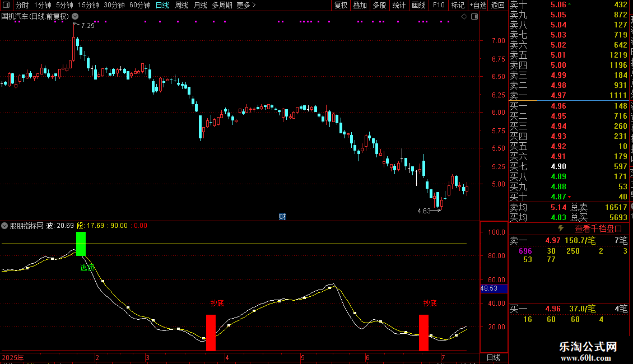This screenshot has width=633, height=364.
Task: Open F10 company information
Action: (439, 5)
